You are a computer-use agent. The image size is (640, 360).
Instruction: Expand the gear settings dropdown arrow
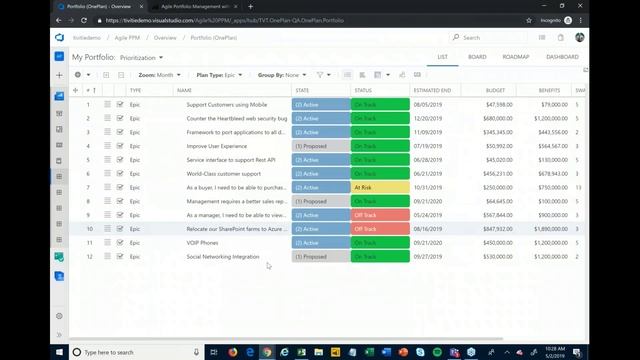click(x=88, y=75)
